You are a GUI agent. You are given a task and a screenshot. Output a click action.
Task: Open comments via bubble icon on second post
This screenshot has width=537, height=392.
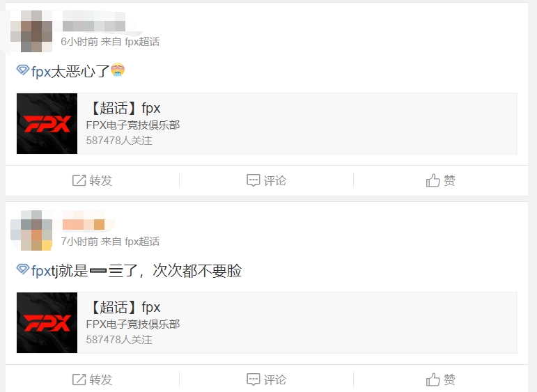pyautogui.click(x=253, y=379)
